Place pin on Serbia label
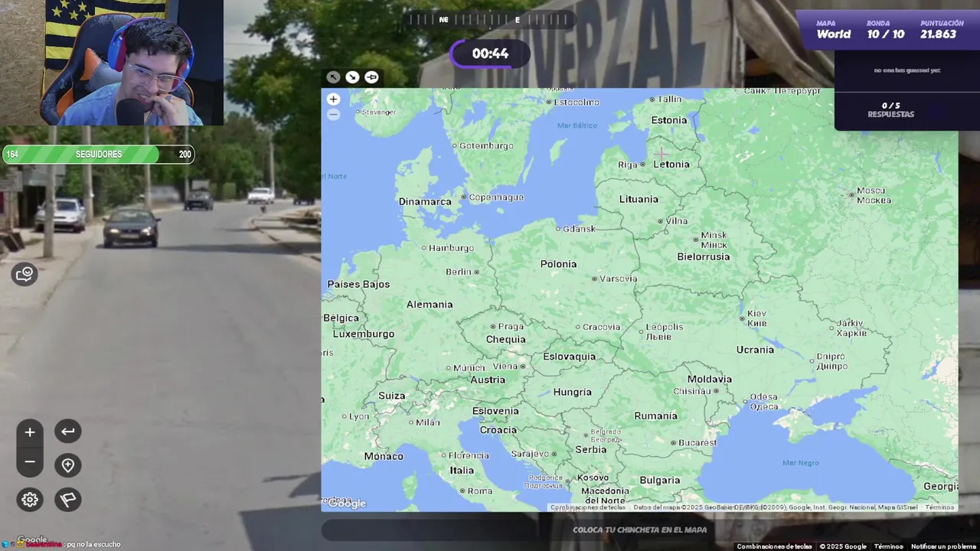980x551 pixels. click(591, 450)
